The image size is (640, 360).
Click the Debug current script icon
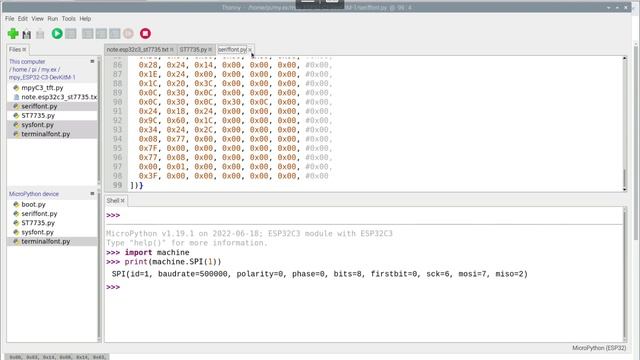(x=71, y=33)
